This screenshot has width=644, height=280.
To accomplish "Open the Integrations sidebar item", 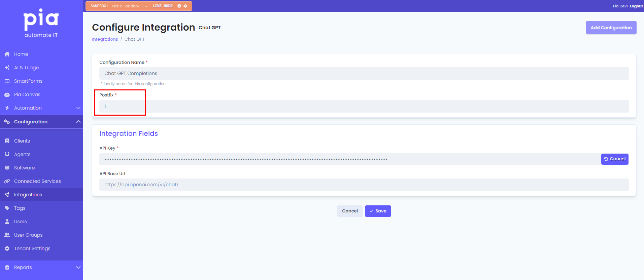I will (41, 195).
